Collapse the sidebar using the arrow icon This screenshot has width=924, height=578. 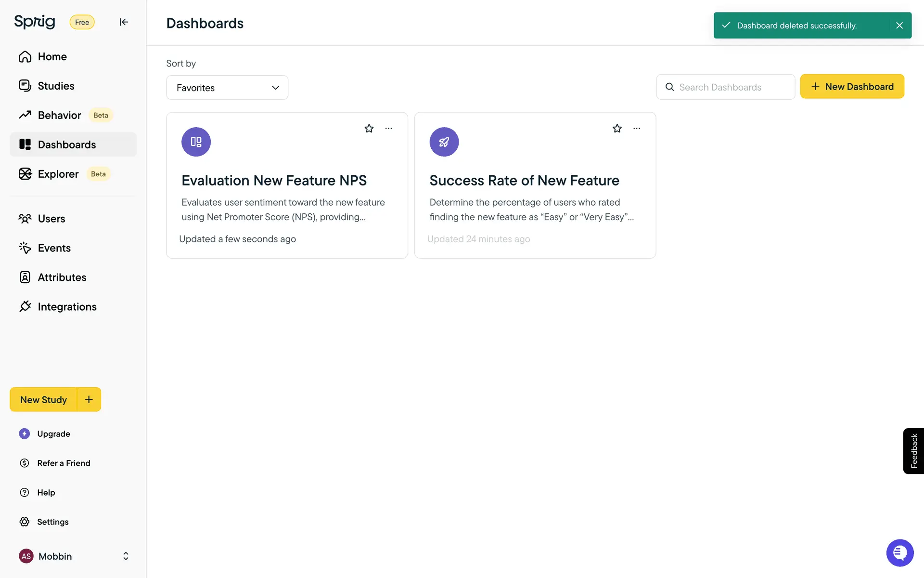click(x=124, y=22)
